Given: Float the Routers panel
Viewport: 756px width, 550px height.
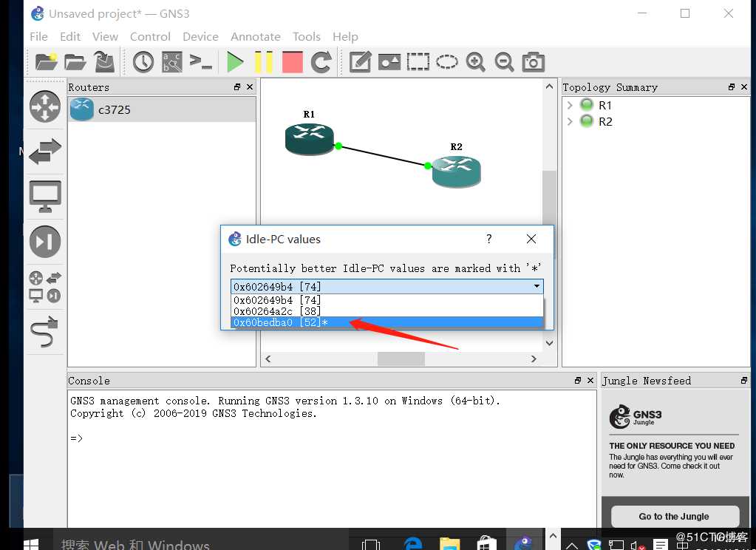Looking at the screenshot, I should pos(236,86).
